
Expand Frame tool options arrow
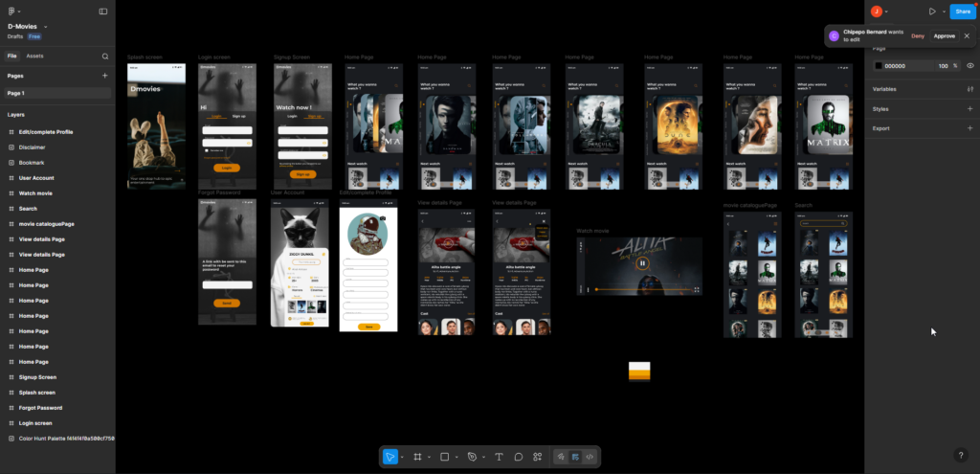429,458
